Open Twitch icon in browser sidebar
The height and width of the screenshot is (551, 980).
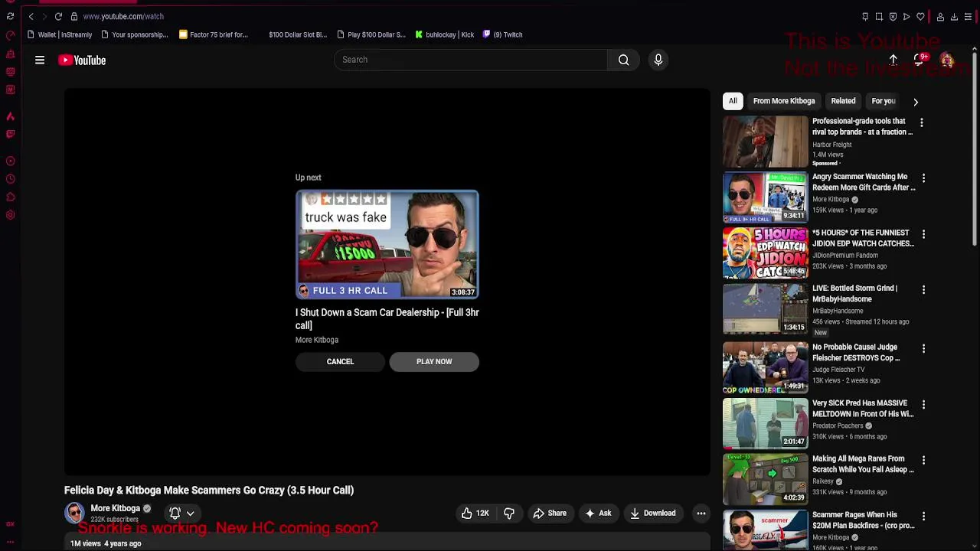click(10, 134)
